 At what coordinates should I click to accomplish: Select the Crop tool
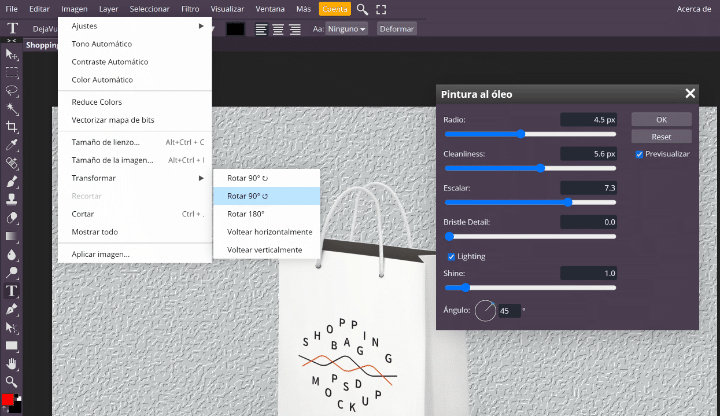point(11,127)
